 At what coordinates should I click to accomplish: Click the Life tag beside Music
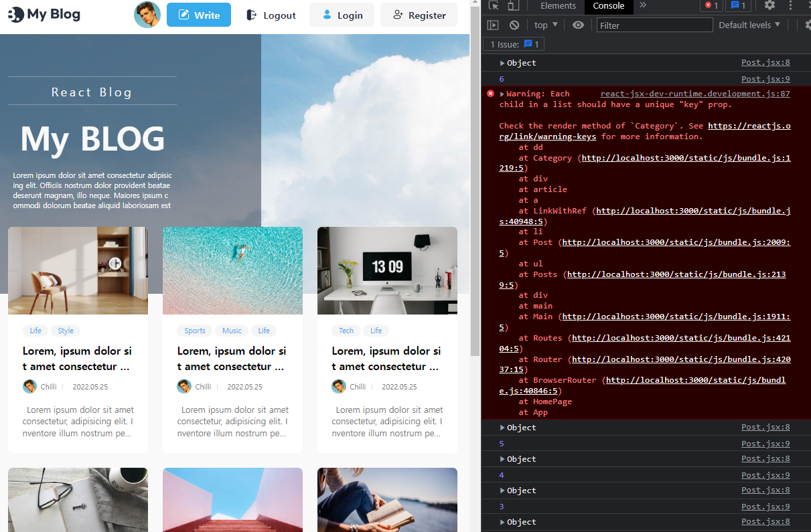(x=264, y=331)
